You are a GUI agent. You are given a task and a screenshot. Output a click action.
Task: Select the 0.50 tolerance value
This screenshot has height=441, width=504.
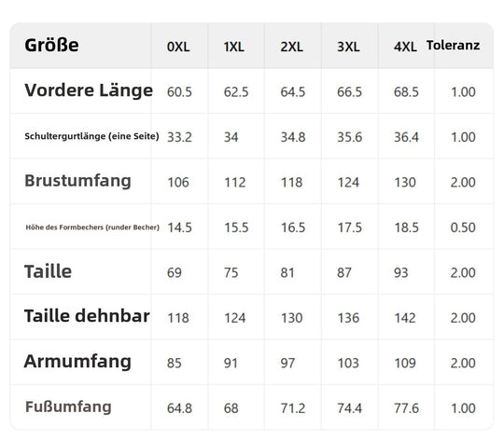pos(463,227)
